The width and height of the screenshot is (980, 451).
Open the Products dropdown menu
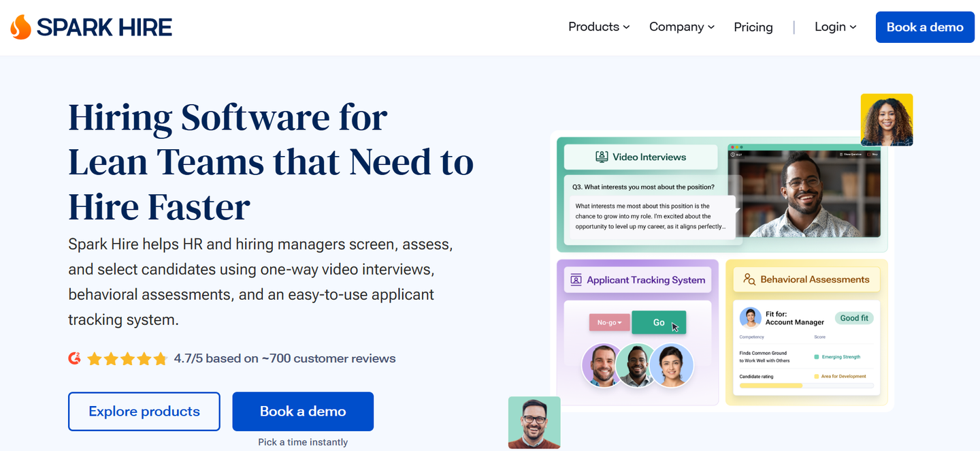click(599, 27)
